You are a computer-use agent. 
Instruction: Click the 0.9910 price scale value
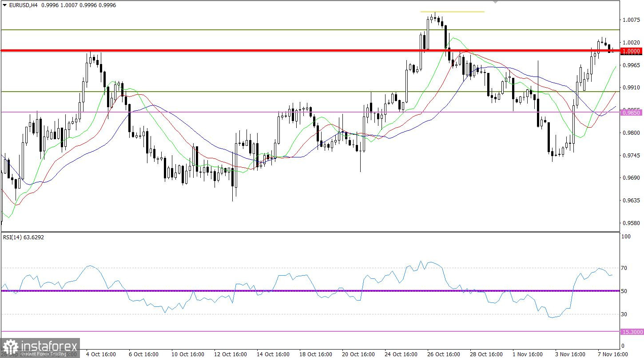632,88
